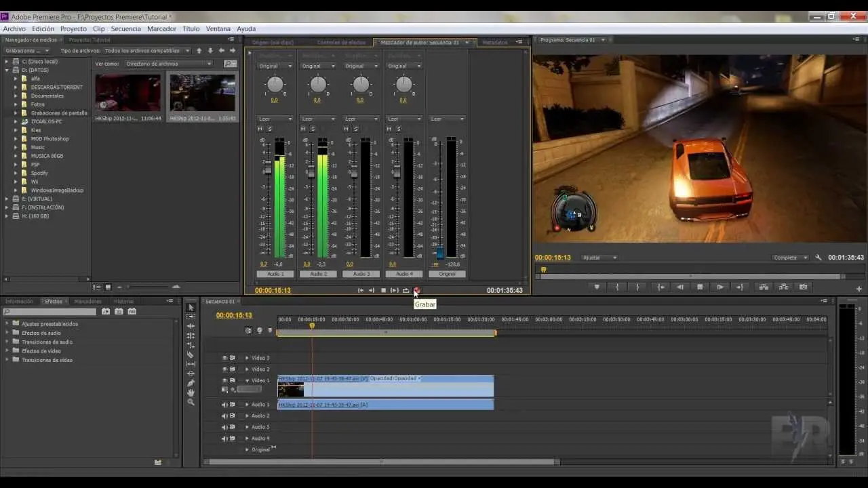Screen dimensions: 868x488
Task: Select the Ripple Edit tool
Action: click(x=191, y=326)
